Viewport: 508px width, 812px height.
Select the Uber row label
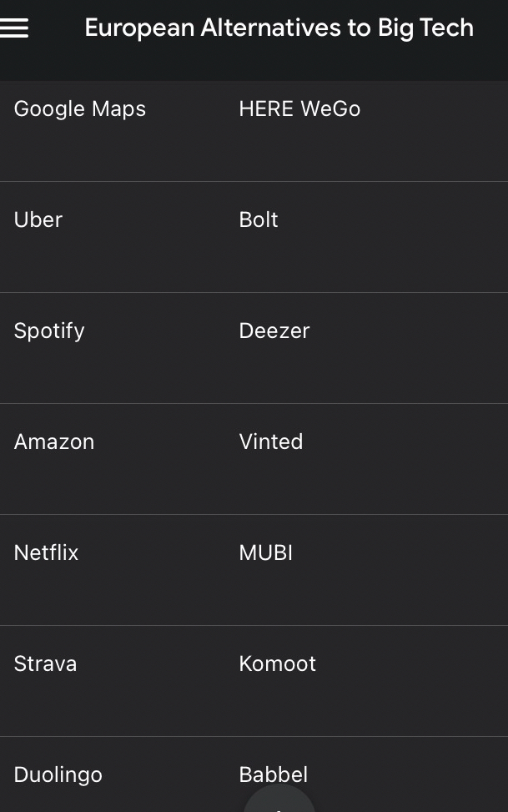coord(38,220)
